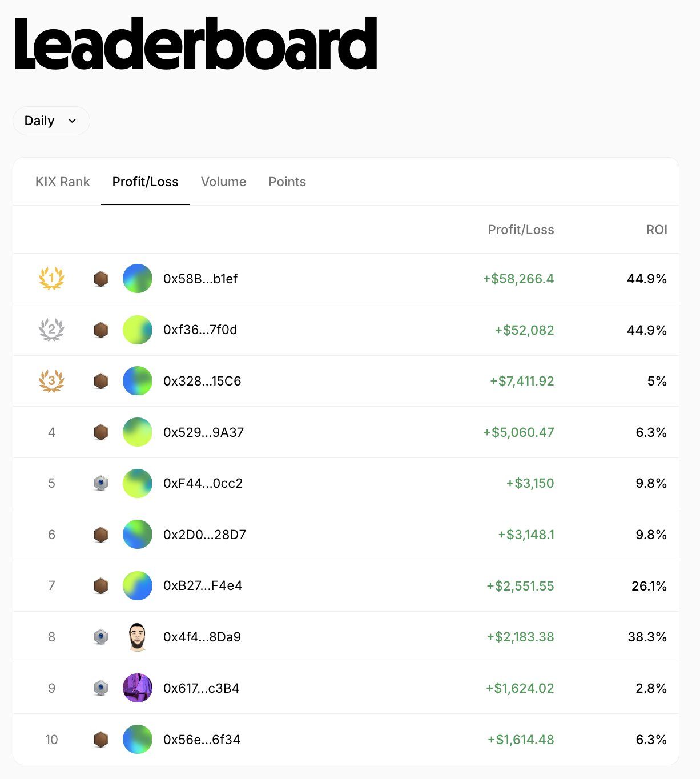Click silver tier badge beside 0x4f4...8Da9
700x779 pixels.
101,637
